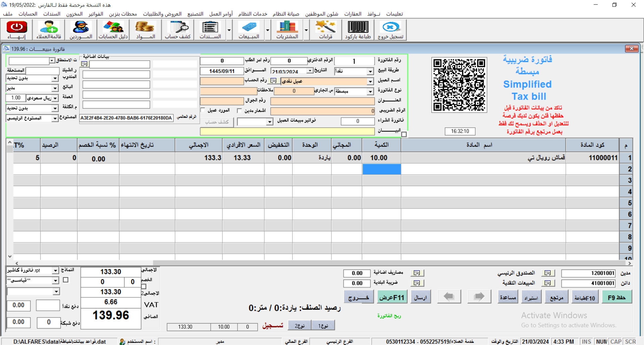Click عرض F11 view button
644x345 pixels.
pos(392,297)
